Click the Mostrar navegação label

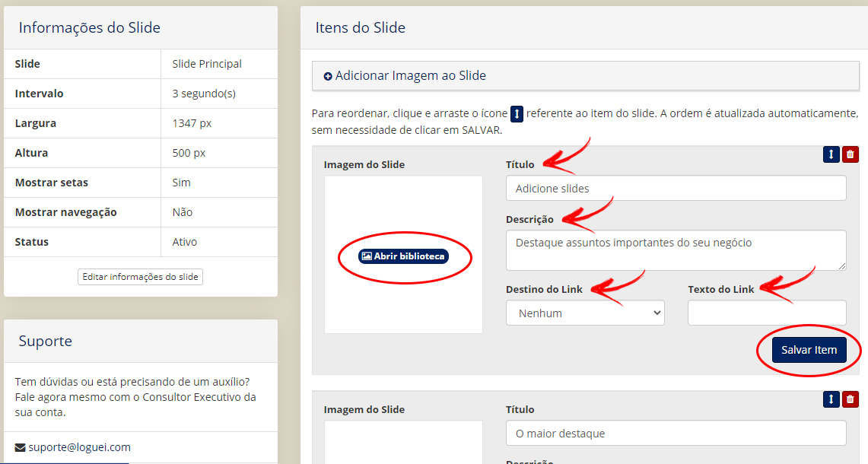click(66, 212)
